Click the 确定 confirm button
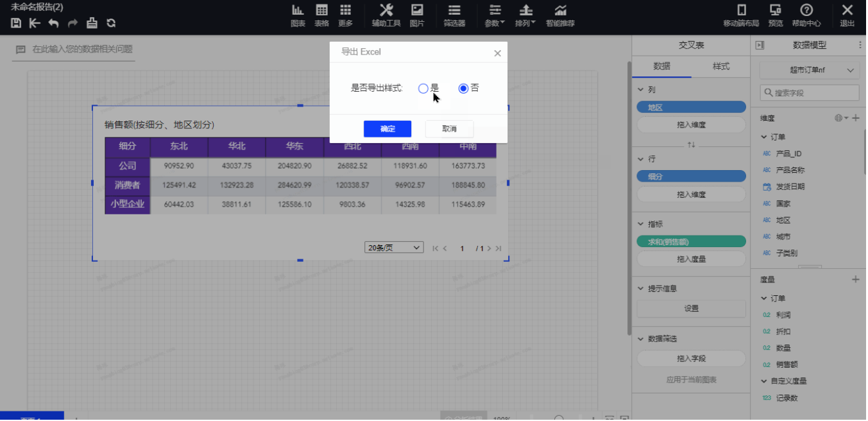868x421 pixels. click(387, 129)
